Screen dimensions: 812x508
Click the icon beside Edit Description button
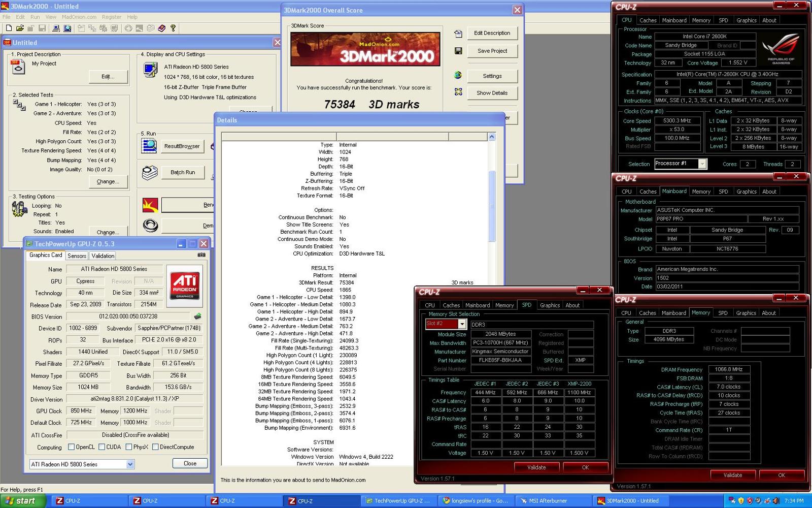[x=458, y=34]
